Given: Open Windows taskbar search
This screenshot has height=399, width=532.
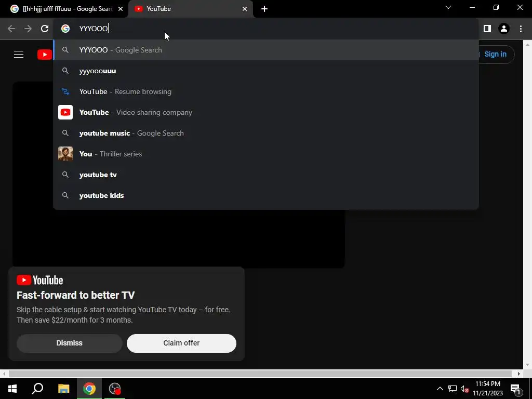Looking at the screenshot, I should [37, 389].
